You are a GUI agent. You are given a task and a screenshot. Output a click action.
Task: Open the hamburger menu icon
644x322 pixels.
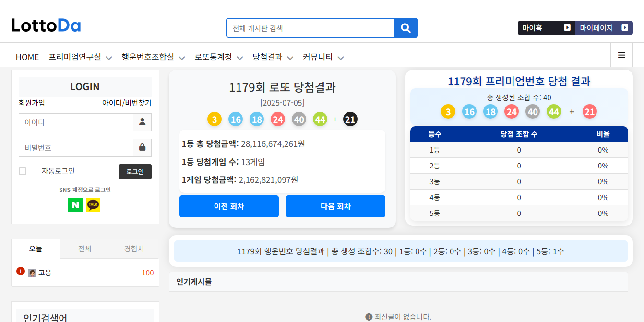(x=621, y=55)
